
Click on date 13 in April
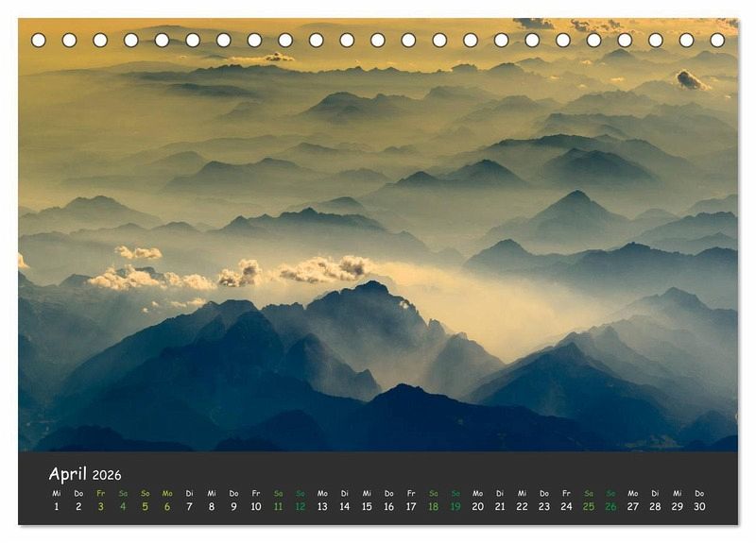tap(322, 507)
